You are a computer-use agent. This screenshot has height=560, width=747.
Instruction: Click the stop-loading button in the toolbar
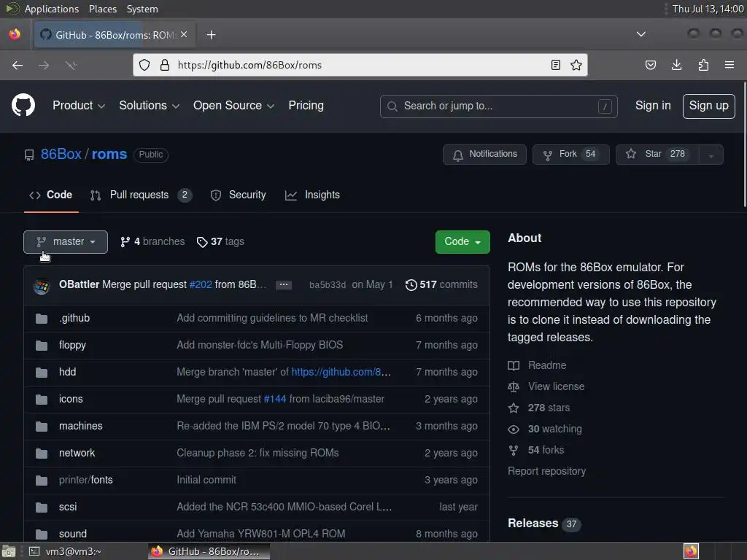pyautogui.click(x=71, y=65)
